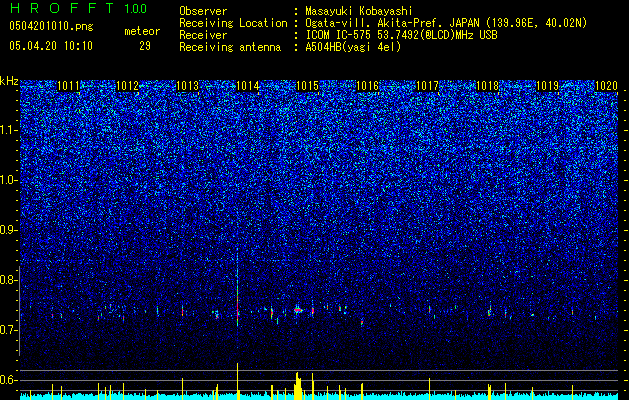Screen dimensions: 629x400
Task: Click the 1019 time marker
Action: [548, 86]
